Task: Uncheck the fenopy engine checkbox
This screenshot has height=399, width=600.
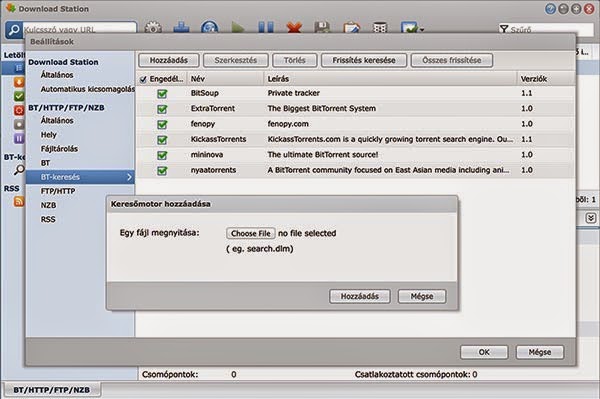Action: [x=162, y=124]
